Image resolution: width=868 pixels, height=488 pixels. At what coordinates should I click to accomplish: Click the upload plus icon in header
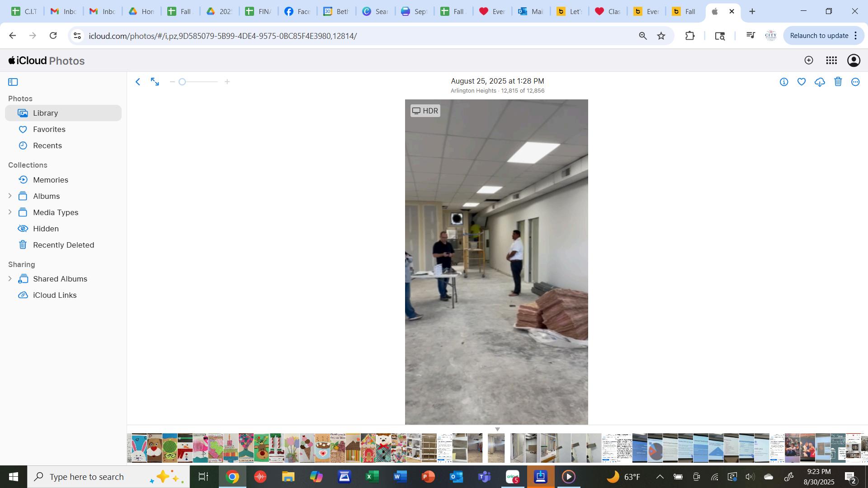click(x=809, y=61)
